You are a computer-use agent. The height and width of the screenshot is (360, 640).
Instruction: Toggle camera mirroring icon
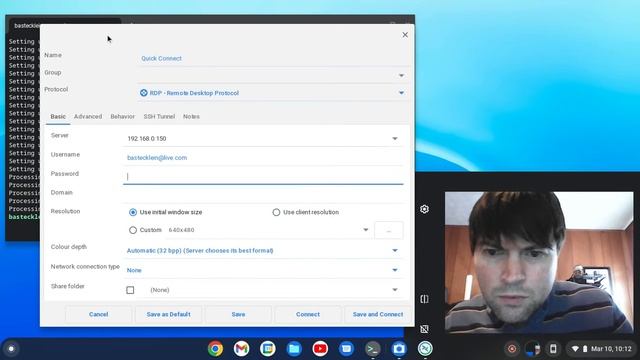pyautogui.click(x=424, y=299)
